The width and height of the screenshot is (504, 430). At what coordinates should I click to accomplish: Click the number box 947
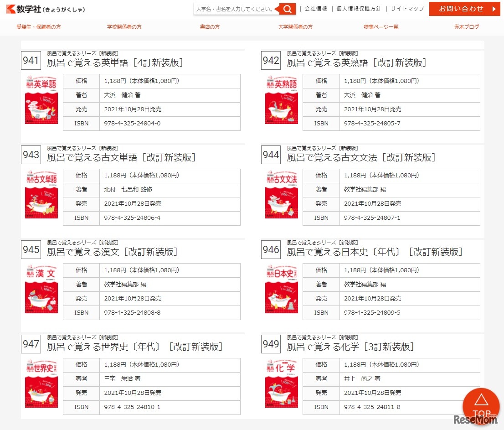coord(31,344)
